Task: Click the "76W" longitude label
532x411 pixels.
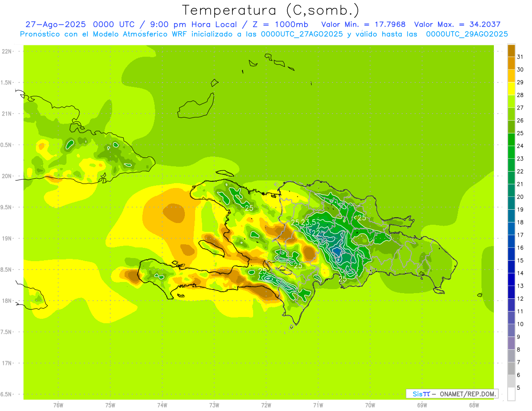Action: [x=58, y=405]
